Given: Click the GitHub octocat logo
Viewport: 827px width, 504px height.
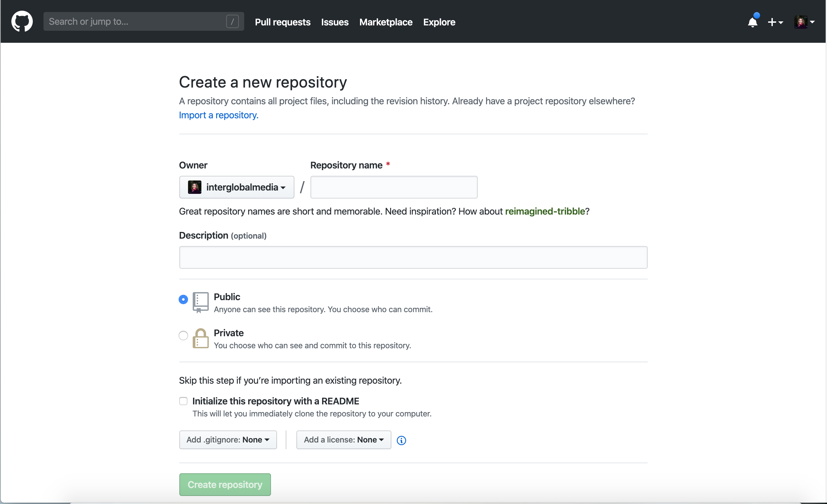Looking at the screenshot, I should (x=21, y=21).
